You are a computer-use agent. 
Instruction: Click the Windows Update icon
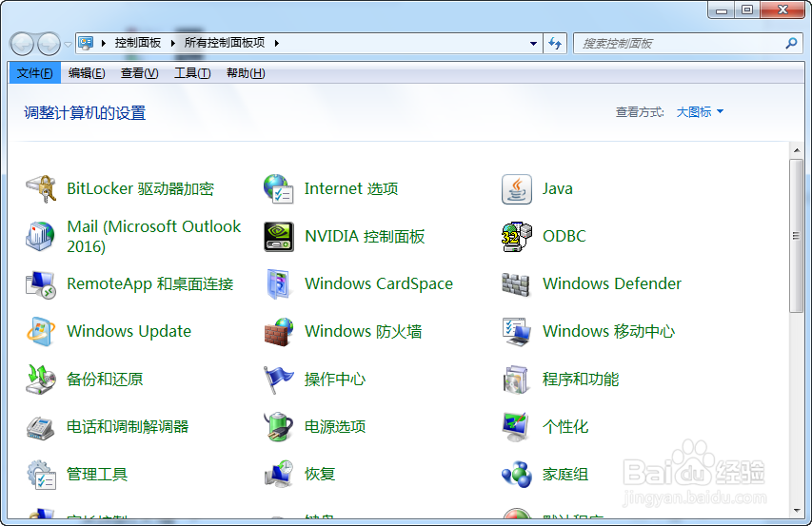pos(41,332)
